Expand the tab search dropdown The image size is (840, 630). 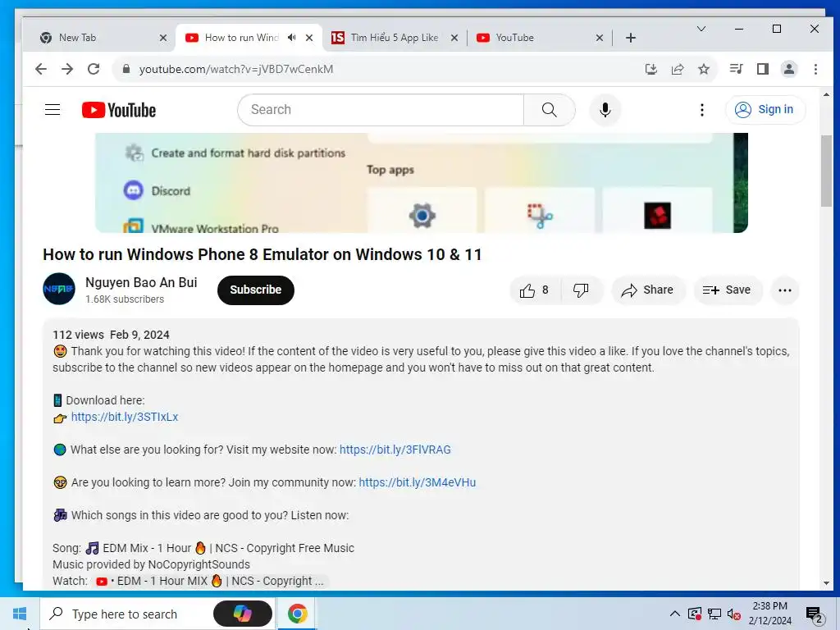pyautogui.click(x=701, y=29)
